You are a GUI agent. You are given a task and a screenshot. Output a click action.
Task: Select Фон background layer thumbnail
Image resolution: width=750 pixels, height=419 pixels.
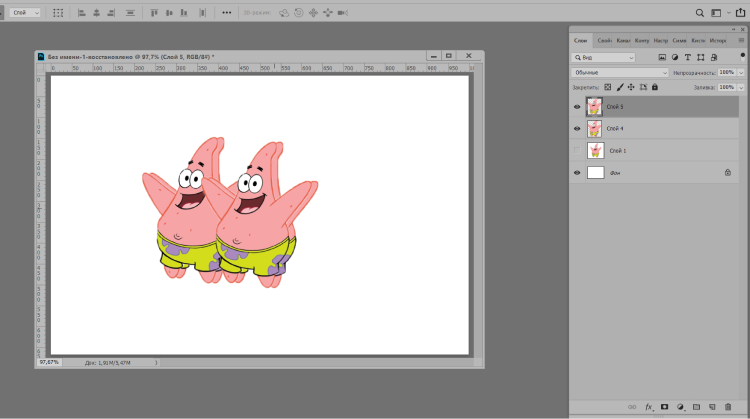coord(596,173)
